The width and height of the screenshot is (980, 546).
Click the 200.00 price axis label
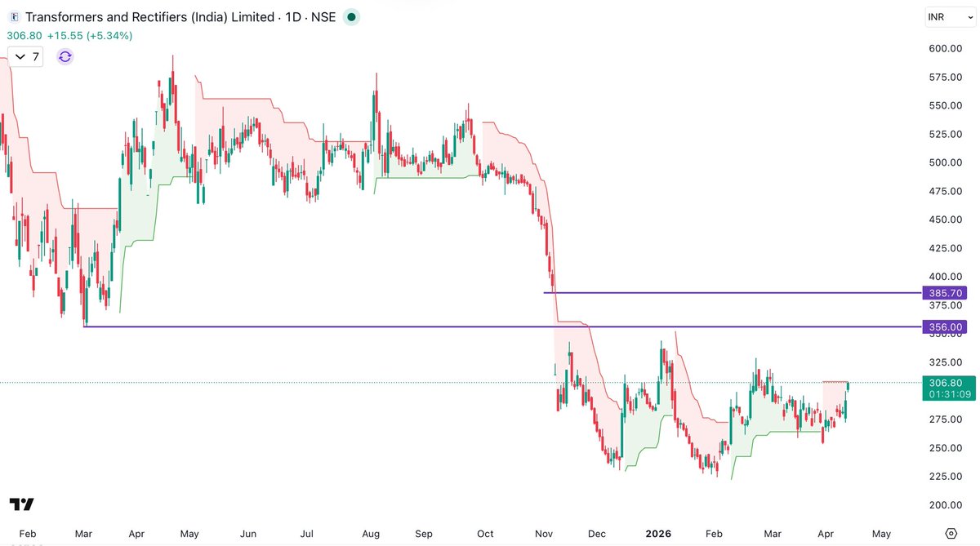pyautogui.click(x=947, y=505)
